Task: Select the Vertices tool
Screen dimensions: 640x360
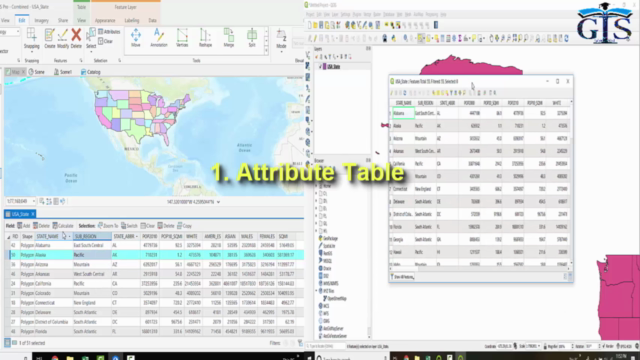Action: point(182,38)
